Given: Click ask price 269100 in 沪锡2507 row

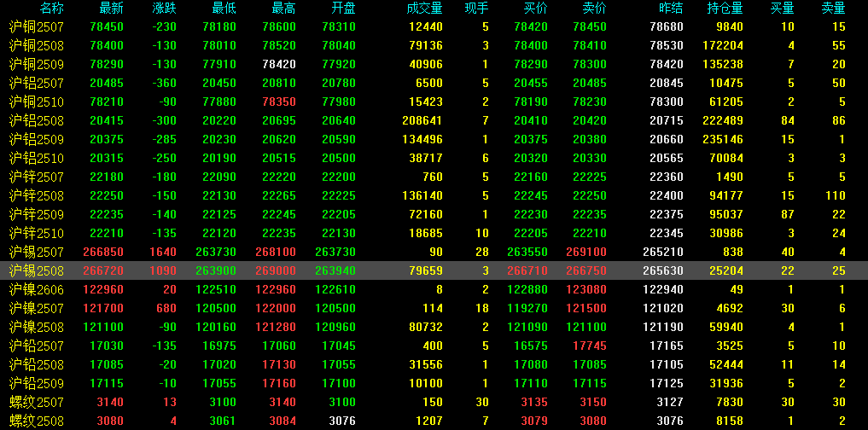Looking at the screenshot, I should coord(586,252).
